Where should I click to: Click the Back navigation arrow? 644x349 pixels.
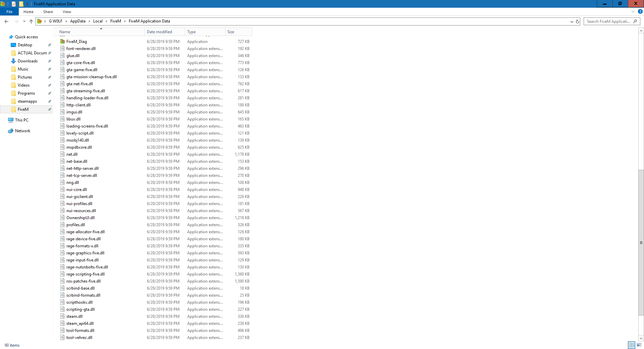pyautogui.click(x=6, y=21)
